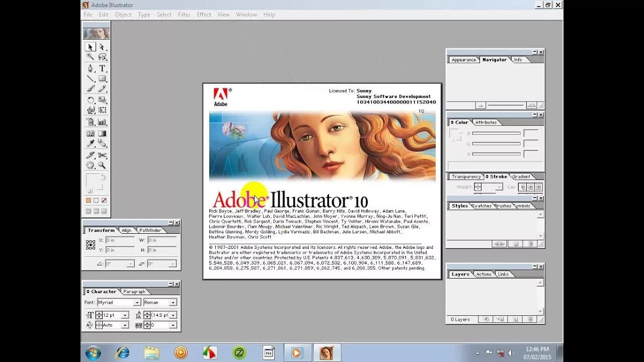The height and width of the screenshot is (362, 644).
Task: Choose the Rectangle tool
Action: [x=102, y=78]
